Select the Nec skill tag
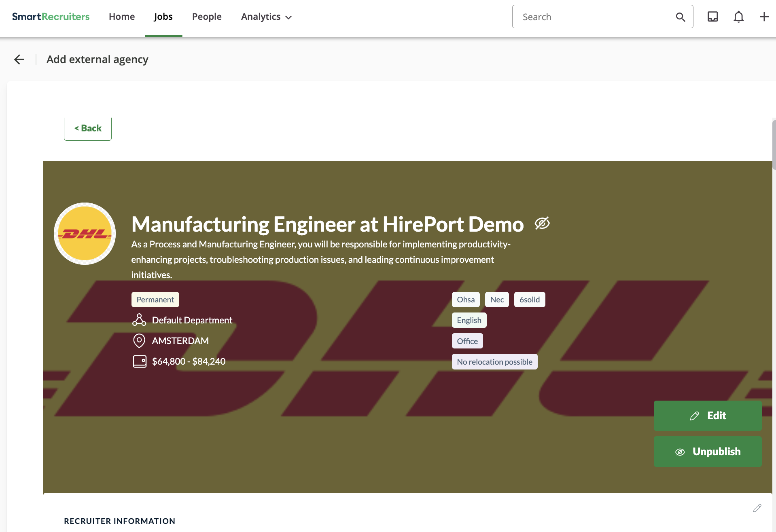 pos(497,300)
